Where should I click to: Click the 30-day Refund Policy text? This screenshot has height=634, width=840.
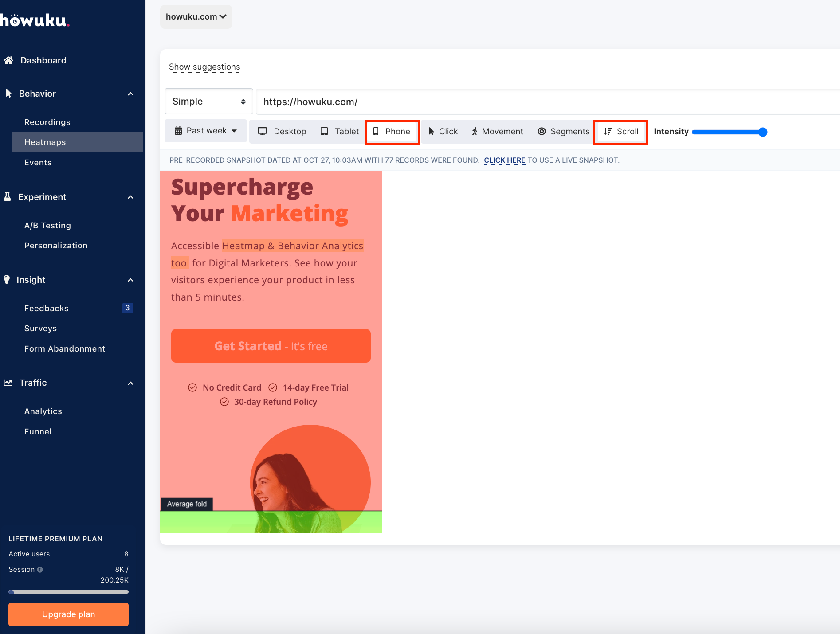[275, 402]
